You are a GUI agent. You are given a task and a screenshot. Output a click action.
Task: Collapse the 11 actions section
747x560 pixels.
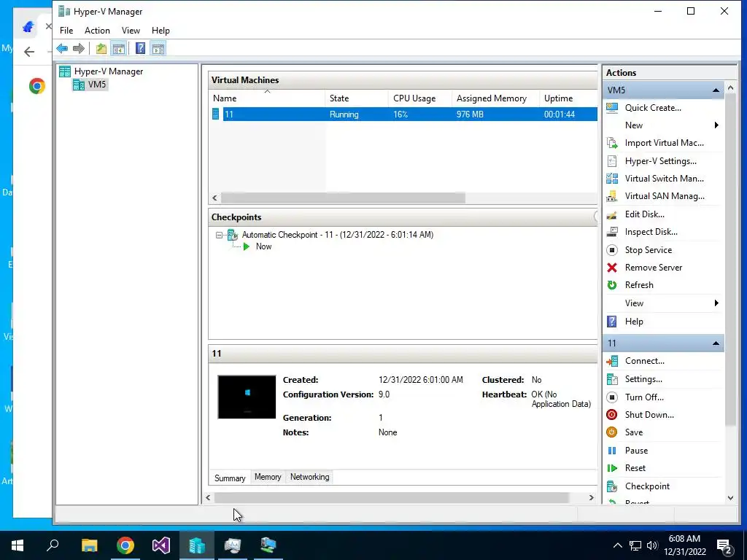point(716,343)
